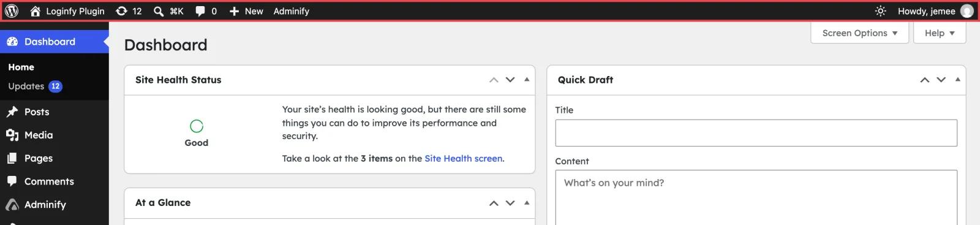
Task: Select Dashboard in the sidebar menu
Action: 55,42
